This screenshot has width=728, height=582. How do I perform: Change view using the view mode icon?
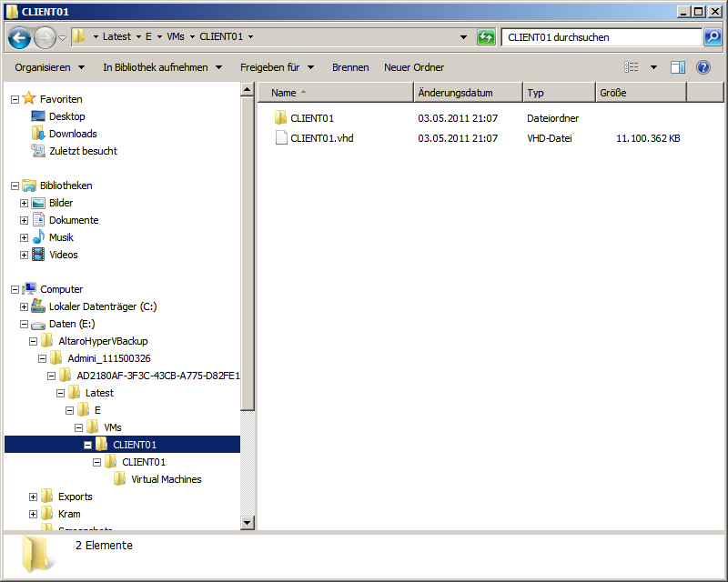pos(631,67)
